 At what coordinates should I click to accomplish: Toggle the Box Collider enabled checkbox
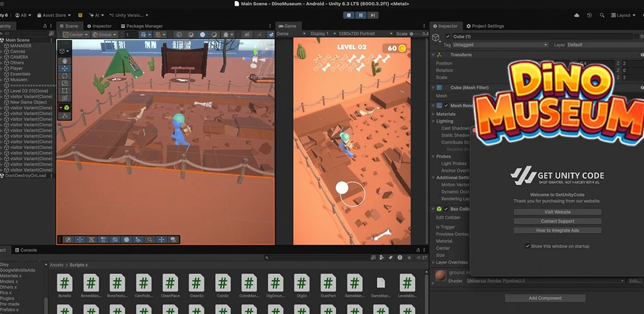coord(446,209)
